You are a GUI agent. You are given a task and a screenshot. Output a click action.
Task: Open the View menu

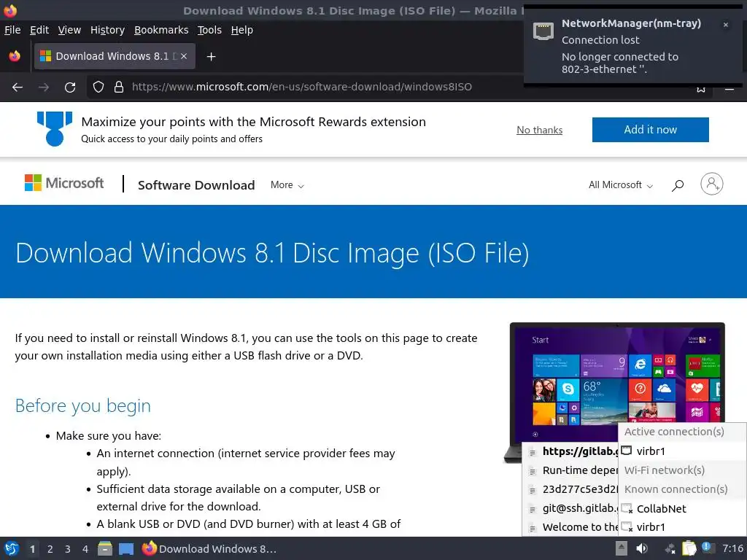click(69, 30)
